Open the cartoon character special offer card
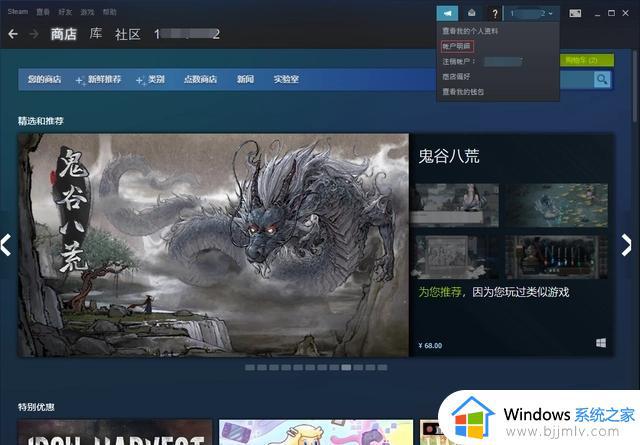This screenshot has width=640, height=445. click(316, 432)
